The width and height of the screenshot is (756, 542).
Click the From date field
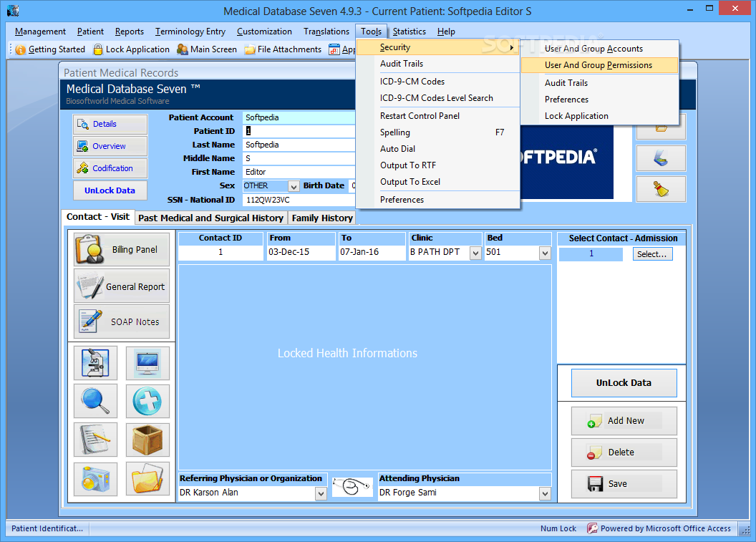point(301,252)
